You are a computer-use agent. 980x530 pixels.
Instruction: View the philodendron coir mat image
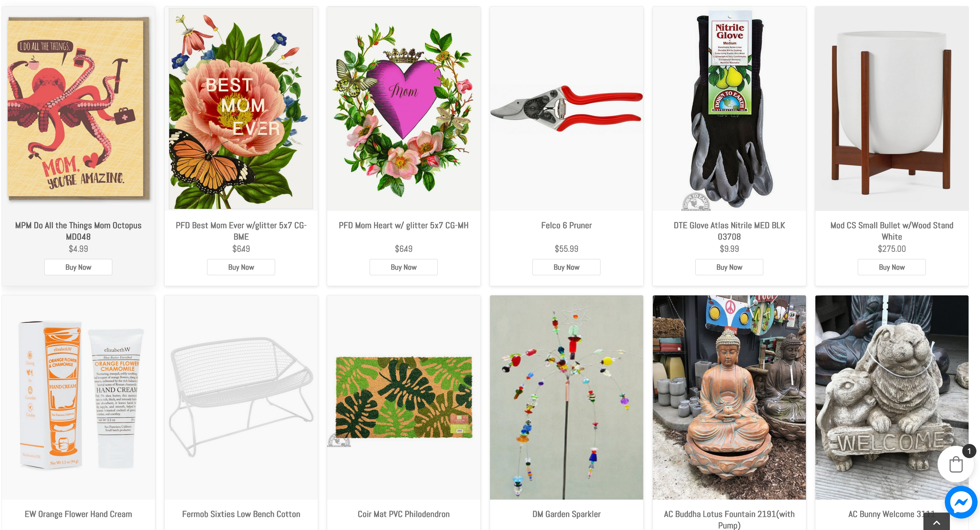point(403,397)
